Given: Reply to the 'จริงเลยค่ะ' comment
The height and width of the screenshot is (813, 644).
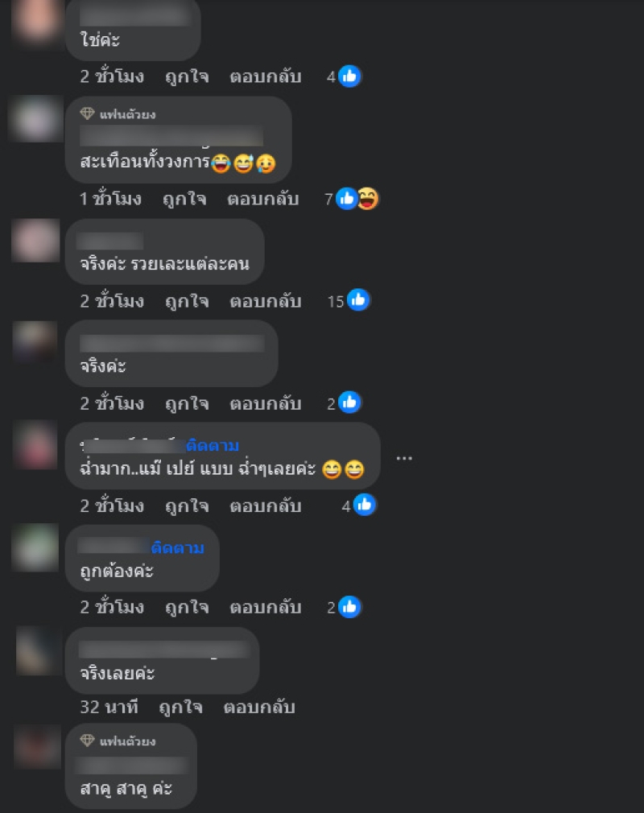Looking at the screenshot, I should tap(259, 708).
